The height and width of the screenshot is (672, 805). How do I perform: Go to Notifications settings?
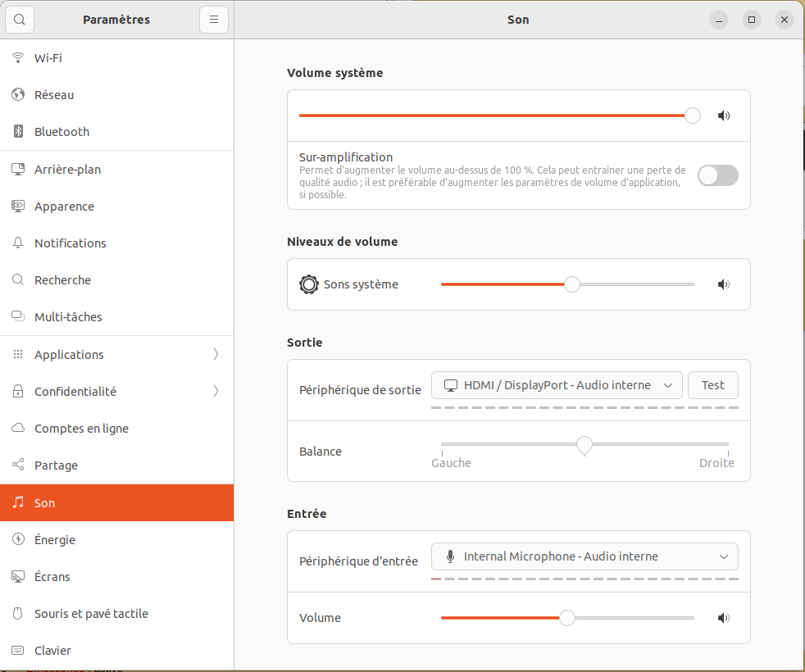(116, 243)
